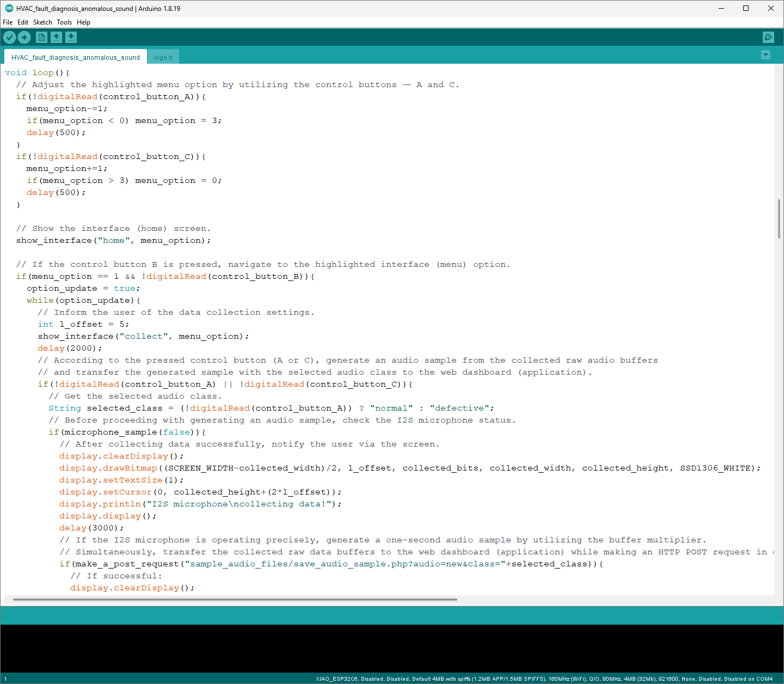This screenshot has width=784, height=684.
Task: Click the XIAO_ESP32C6 board info in status bar
Action: (544, 679)
